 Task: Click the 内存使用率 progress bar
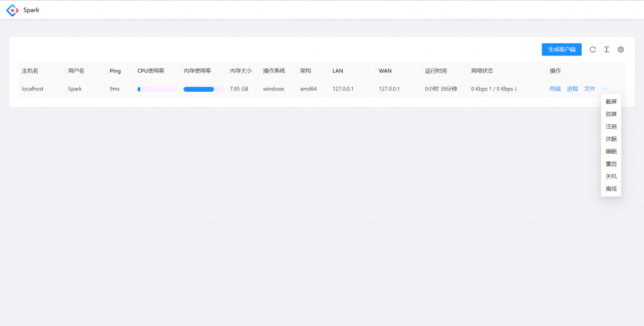203,89
